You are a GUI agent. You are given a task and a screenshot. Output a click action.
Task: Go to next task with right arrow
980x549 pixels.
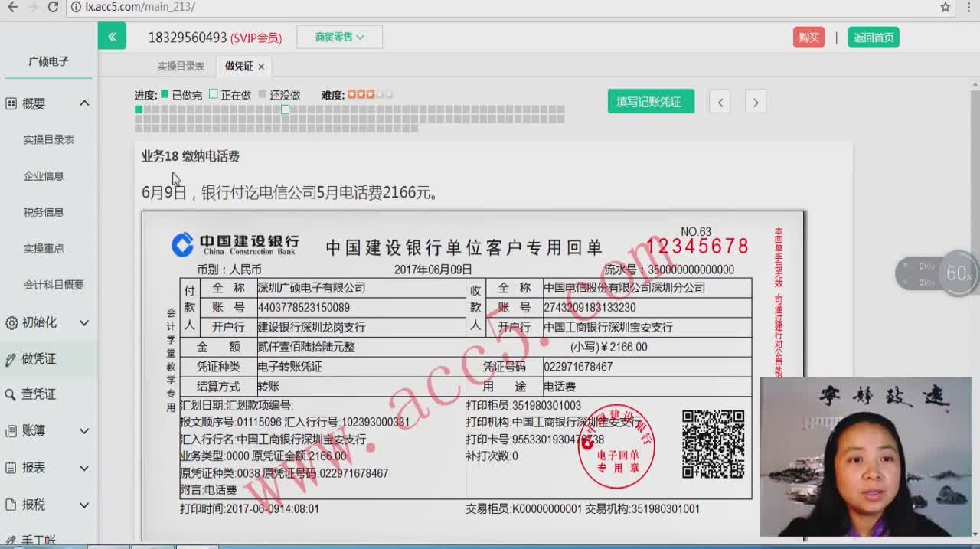(756, 102)
